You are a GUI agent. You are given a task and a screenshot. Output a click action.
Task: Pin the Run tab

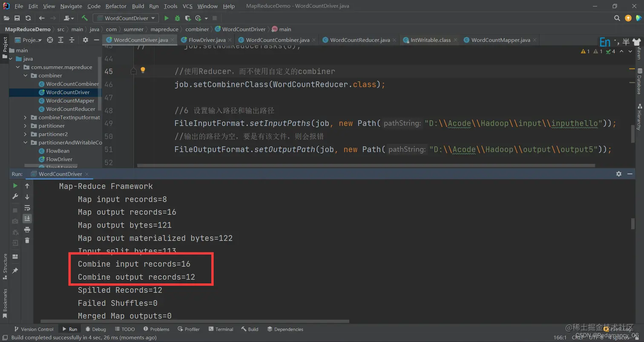click(x=15, y=271)
